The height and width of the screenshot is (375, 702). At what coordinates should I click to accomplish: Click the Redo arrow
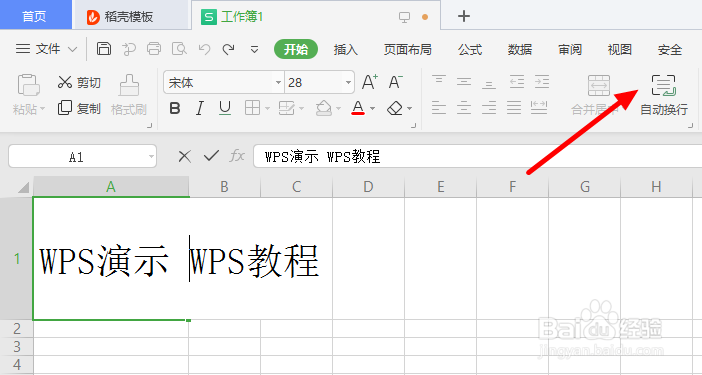click(x=229, y=49)
